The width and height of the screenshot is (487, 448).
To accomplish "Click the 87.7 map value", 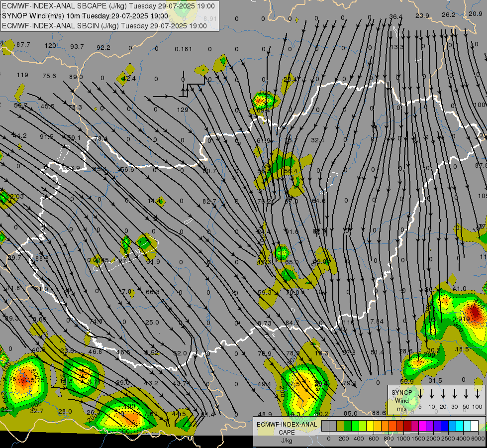I will click(23, 44).
